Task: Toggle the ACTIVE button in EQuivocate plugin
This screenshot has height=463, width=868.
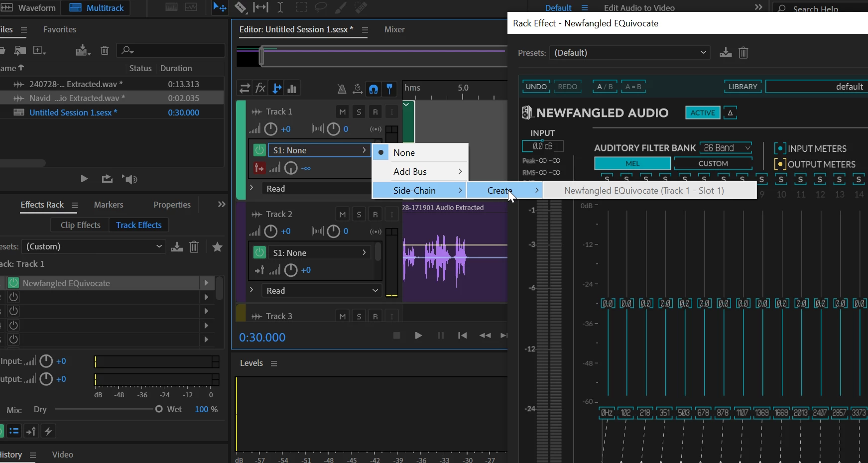Action: 703,113
